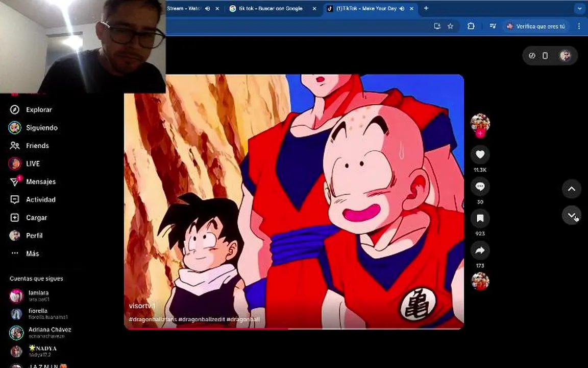
Task: Close the tik tok - Buscar con Google tab
Action: [x=314, y=8]
